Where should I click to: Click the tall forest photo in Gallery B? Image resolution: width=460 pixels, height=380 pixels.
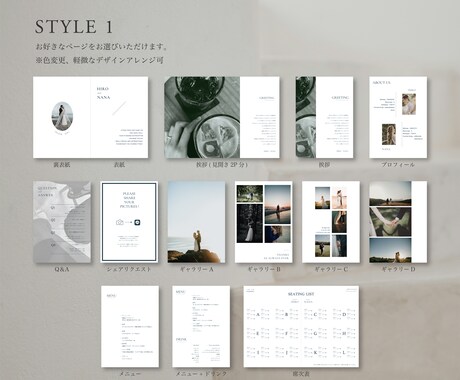[250, 223]
